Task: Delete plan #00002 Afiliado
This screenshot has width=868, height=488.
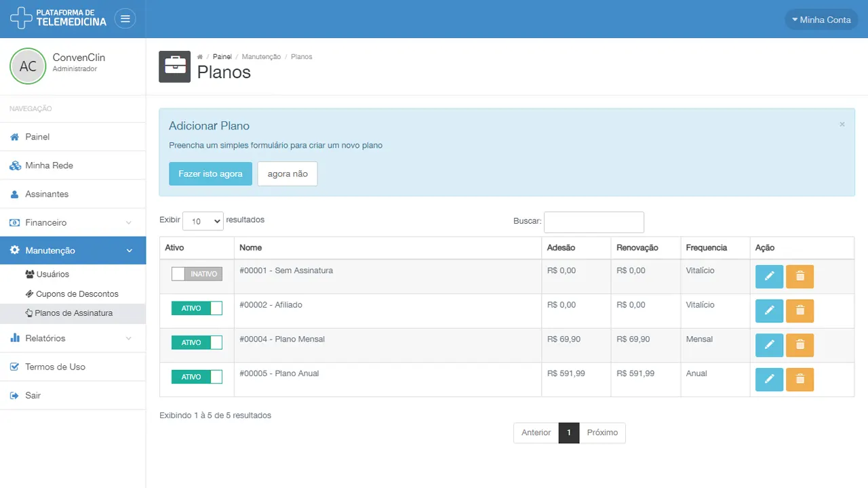Action: (x=800, y=311)
